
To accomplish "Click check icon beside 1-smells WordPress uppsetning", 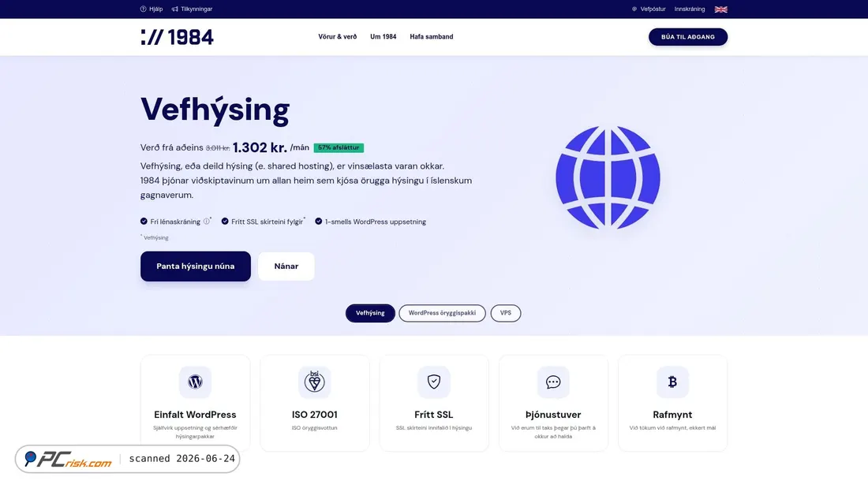I will pos(318,222).
